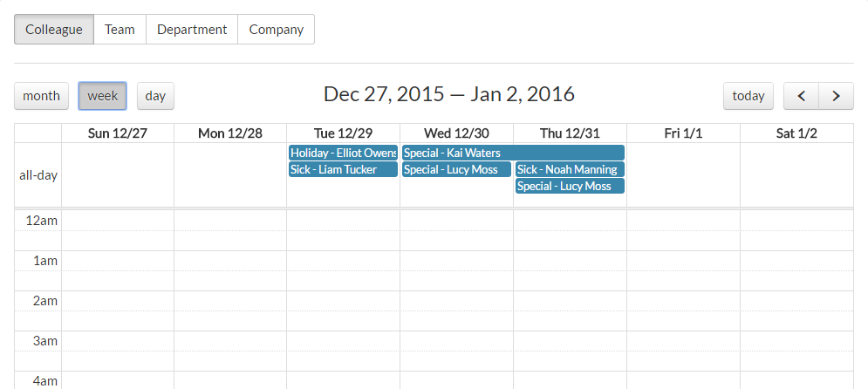Open Thursday's Special - Lucy Moss event
The width and height of the screenshot is (868, 389).
tap(570, 186)
